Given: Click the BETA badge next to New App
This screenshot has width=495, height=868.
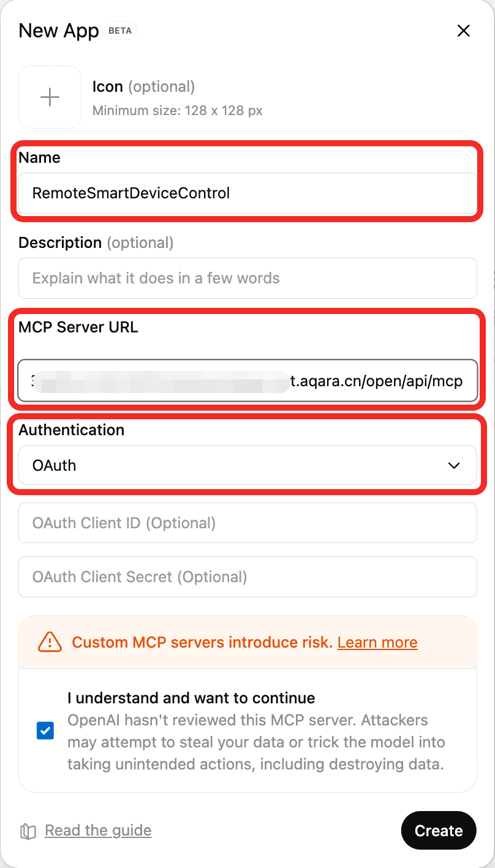Looking at the screenshot, I should (x=120, y=31).
